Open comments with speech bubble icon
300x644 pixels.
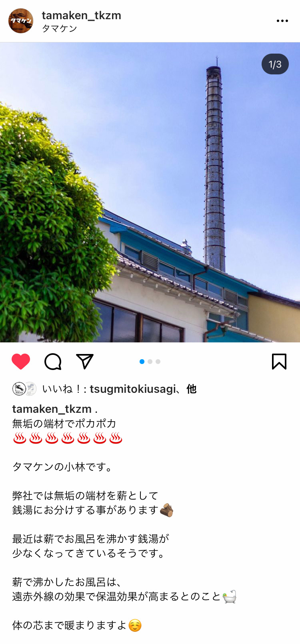tap(53, 362)
